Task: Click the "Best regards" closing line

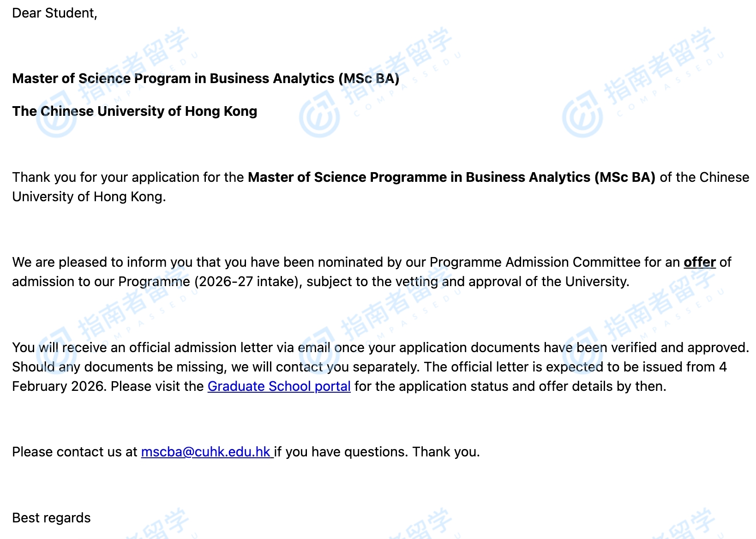Action: [x=51, y=518]
